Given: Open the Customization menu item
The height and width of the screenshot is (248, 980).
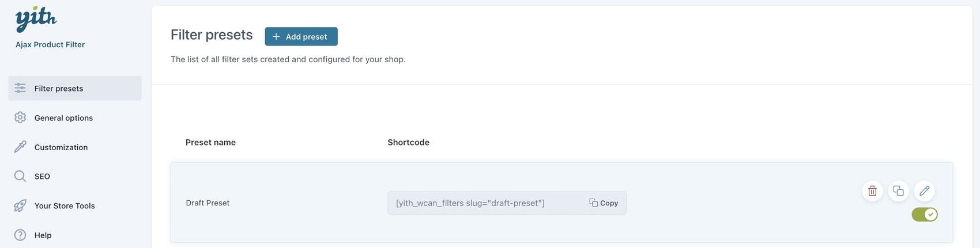Looking at the screenshot, I should click(61, 147).
